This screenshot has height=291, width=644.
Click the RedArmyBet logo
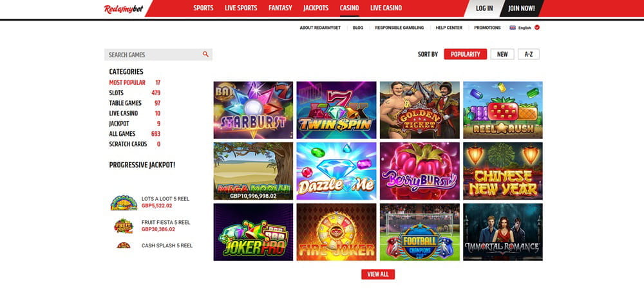(x=124, y=8)
